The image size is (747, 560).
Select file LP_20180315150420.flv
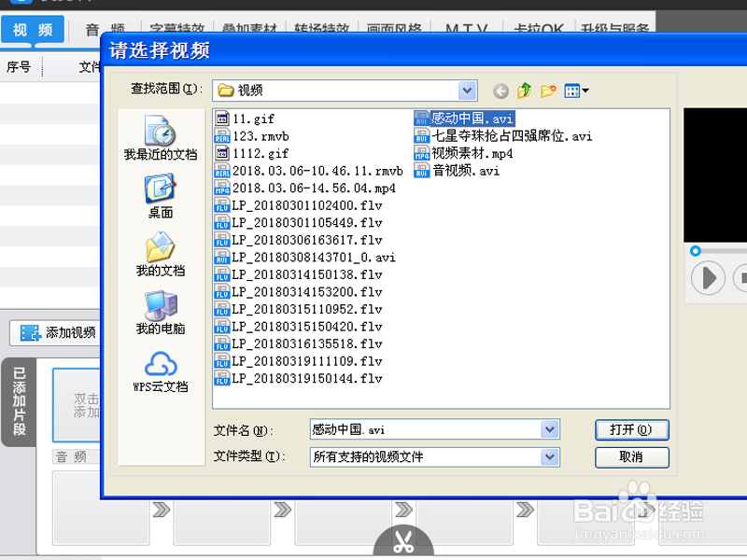pyautogui.click(x=298, y=326)
